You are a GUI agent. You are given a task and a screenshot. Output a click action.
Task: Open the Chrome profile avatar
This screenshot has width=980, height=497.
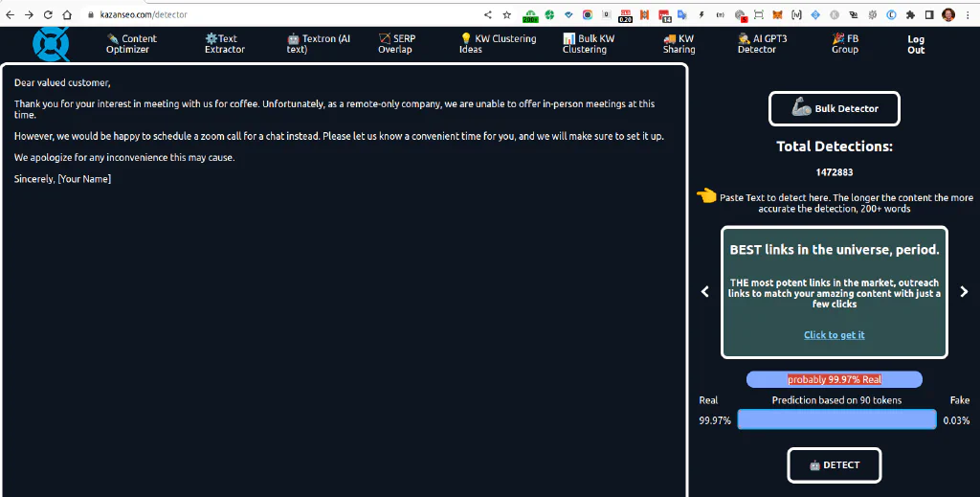click(948, 14)
